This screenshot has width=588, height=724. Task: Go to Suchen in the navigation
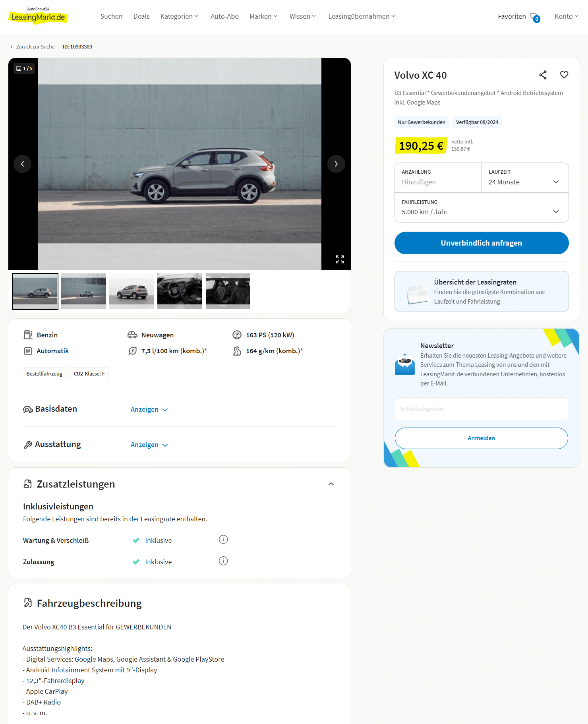(111, 16)
